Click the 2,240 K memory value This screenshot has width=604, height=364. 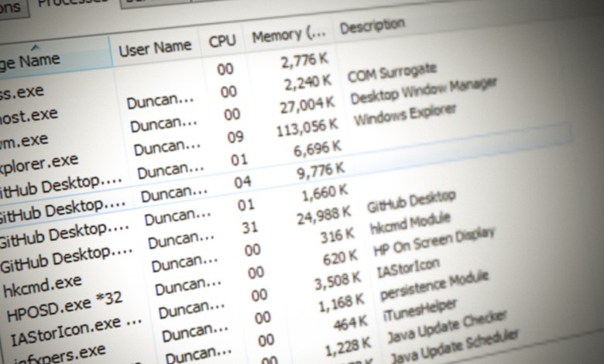tap(307, 83)
